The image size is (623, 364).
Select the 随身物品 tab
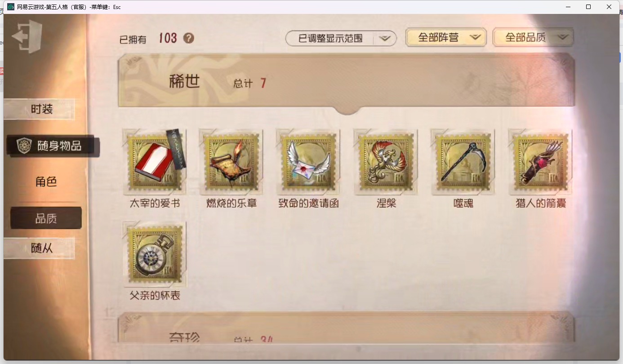click(53, 146)
